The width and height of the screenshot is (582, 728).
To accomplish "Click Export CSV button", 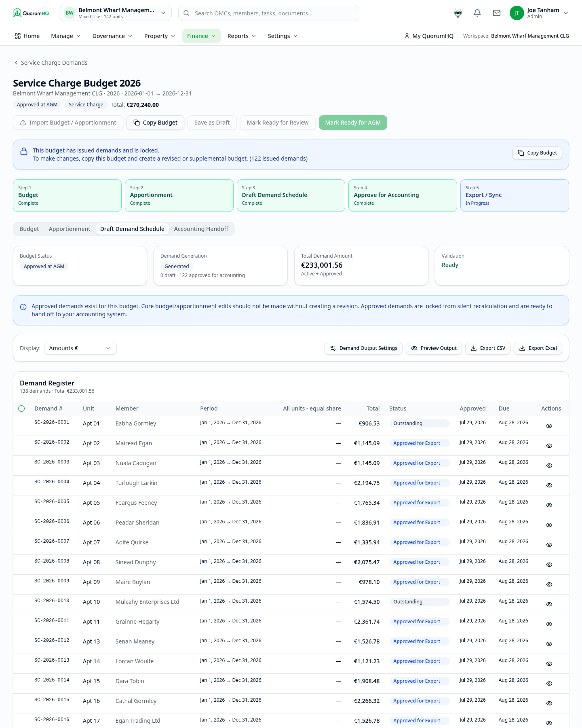I will [488, 348].
